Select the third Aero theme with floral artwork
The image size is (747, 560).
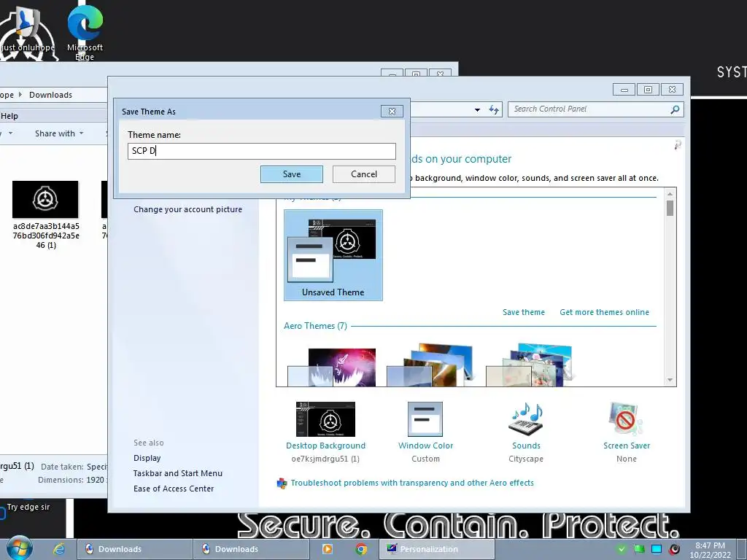pos(529,366)
